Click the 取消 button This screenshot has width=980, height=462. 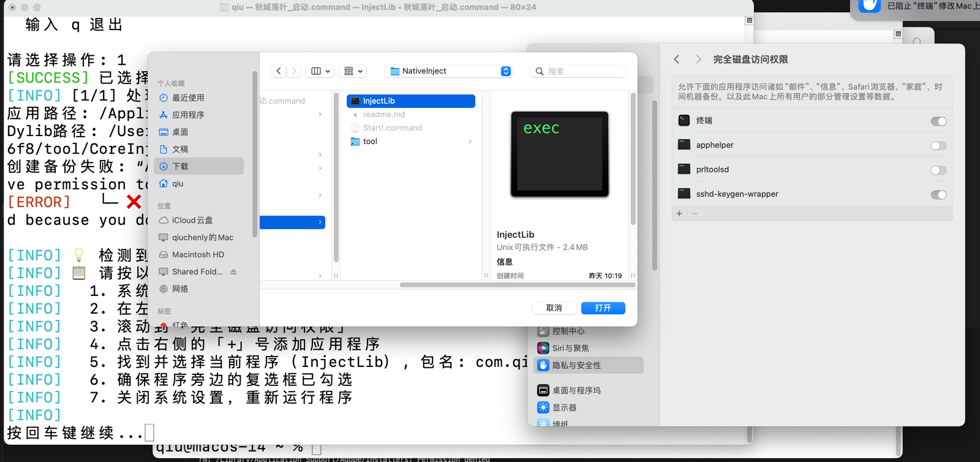point(554,308)
